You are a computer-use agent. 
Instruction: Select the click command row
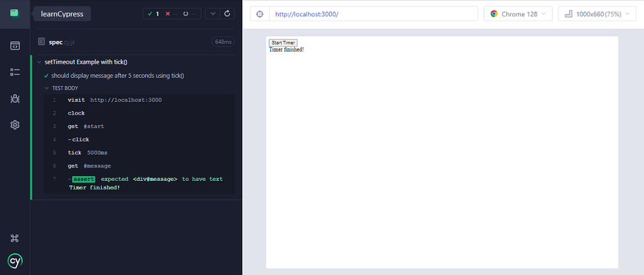click(139, 139)
